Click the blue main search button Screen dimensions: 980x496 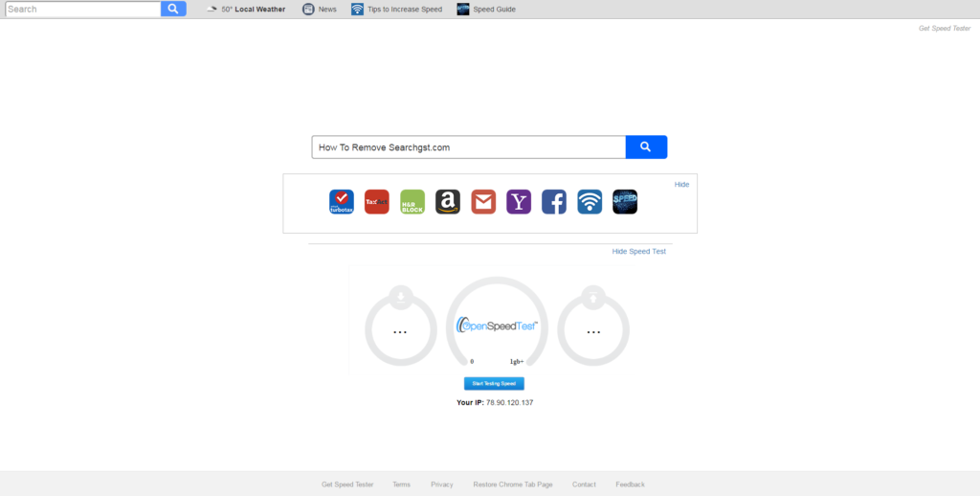click(x=646, y=147)
